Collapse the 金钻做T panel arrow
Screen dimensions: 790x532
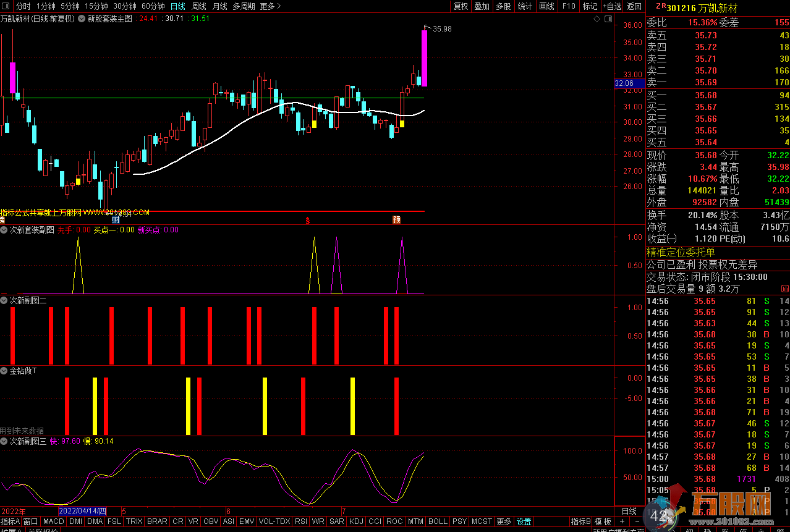click(x=4, y=371)
